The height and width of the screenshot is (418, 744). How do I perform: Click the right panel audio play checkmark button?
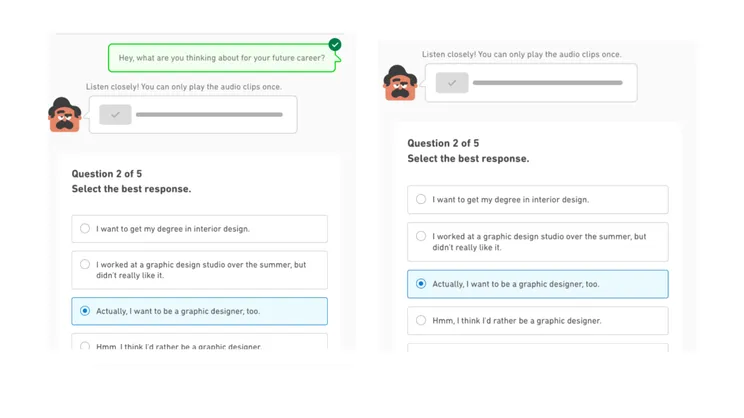(x=452, y=83)
